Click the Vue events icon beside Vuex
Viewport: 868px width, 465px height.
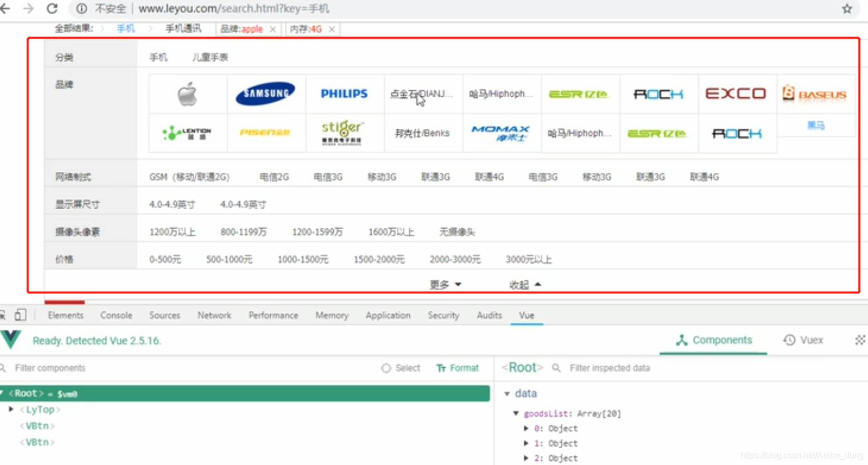pyautogui.click(x=860, y=340)
